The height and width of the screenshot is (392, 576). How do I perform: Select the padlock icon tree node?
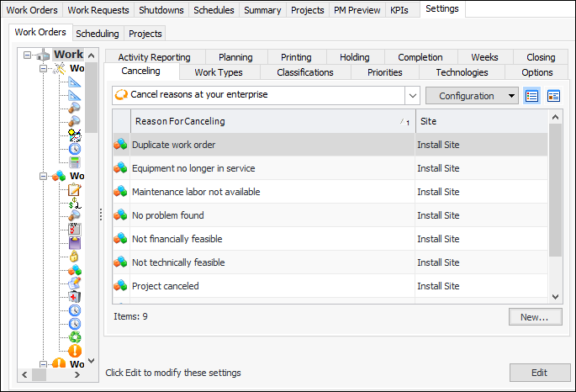coord(75,256)
